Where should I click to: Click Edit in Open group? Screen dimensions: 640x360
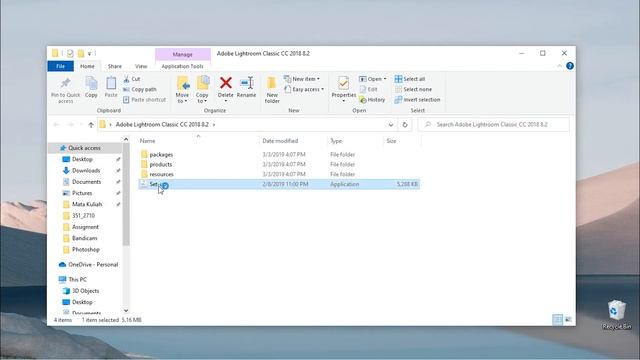coord(368,89)
